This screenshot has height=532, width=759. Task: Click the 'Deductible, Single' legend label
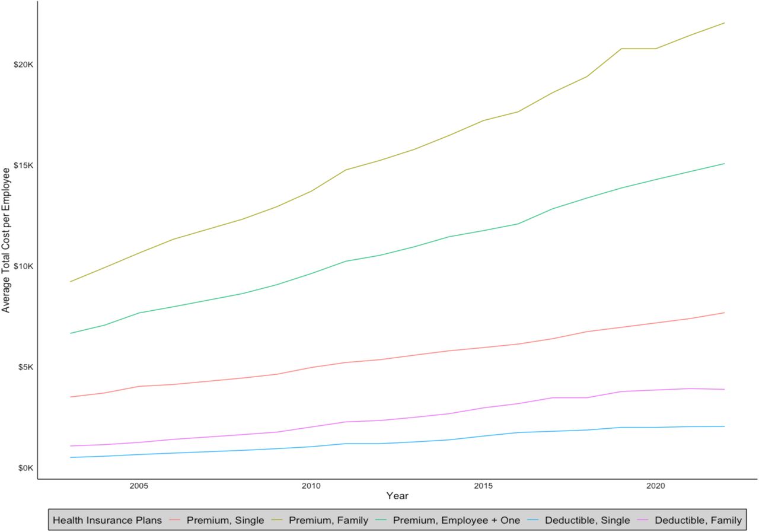586,520
